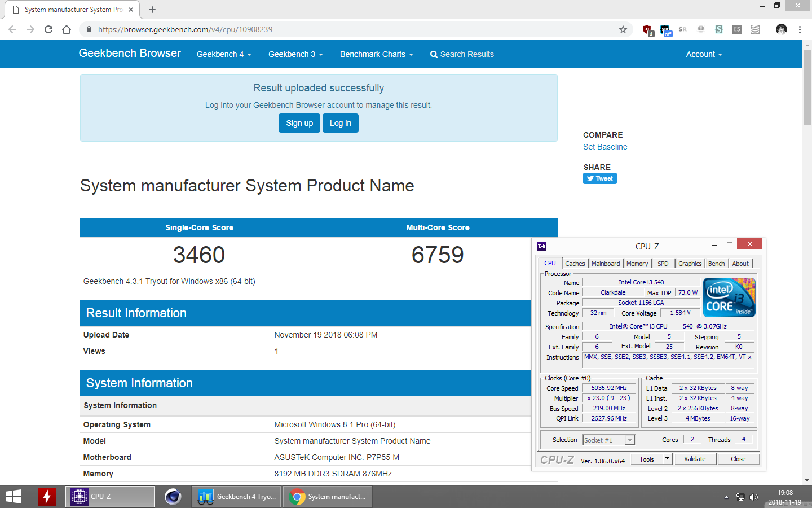Click the scrollbar down arrow

[x=807, y=480]
